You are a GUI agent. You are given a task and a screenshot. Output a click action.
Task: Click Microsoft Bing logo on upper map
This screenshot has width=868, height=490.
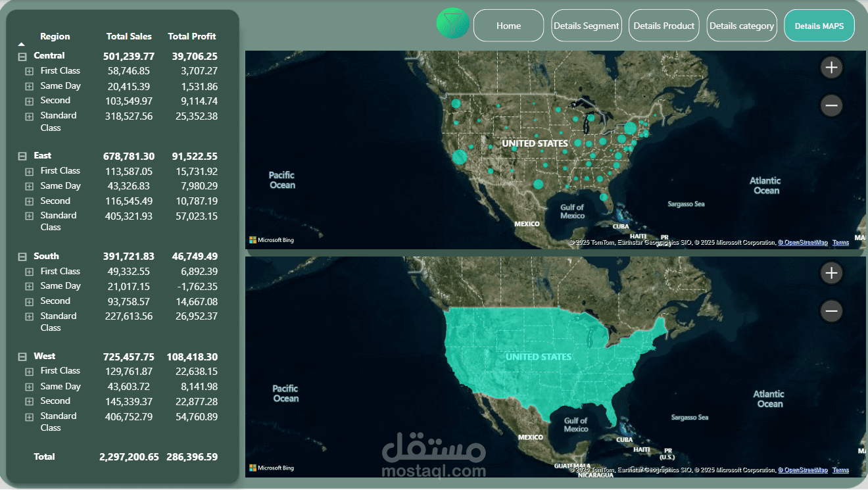click(x=272, y=240)
